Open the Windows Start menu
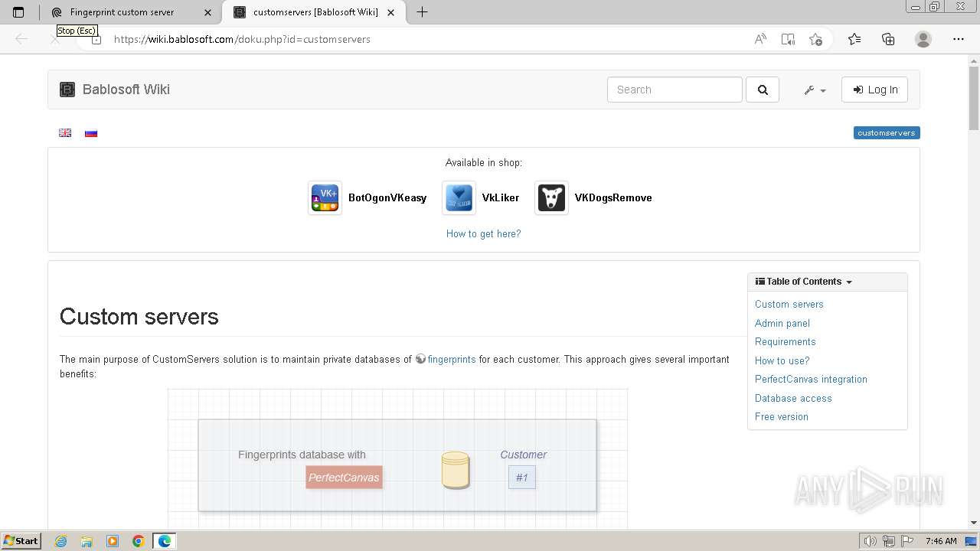980x551 pixels. pos(21,540)
